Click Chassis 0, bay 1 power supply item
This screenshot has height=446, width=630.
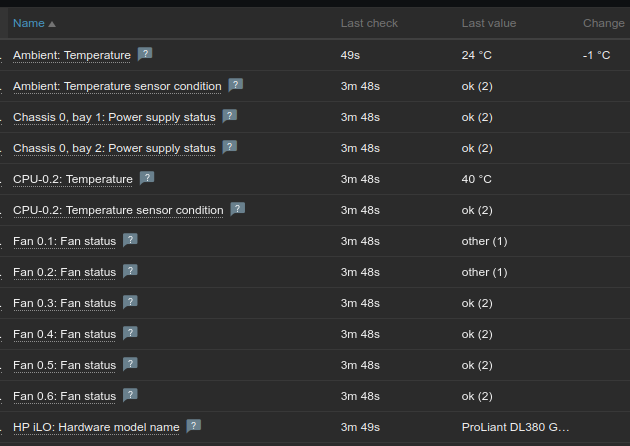pyautogui.click(x=114, y=117)
